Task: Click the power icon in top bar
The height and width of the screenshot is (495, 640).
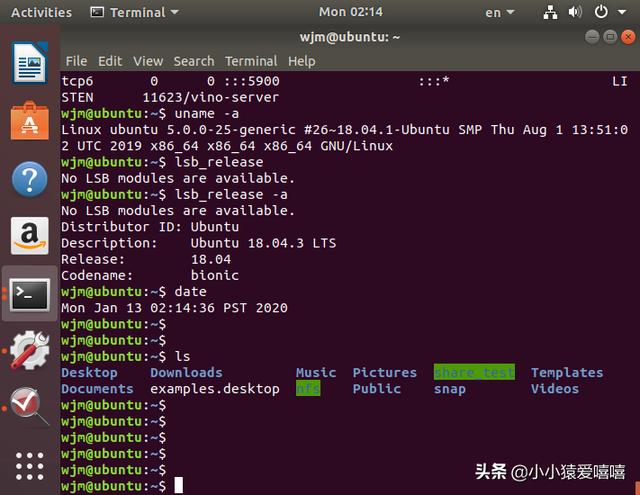Action: (x=601, y=12)
